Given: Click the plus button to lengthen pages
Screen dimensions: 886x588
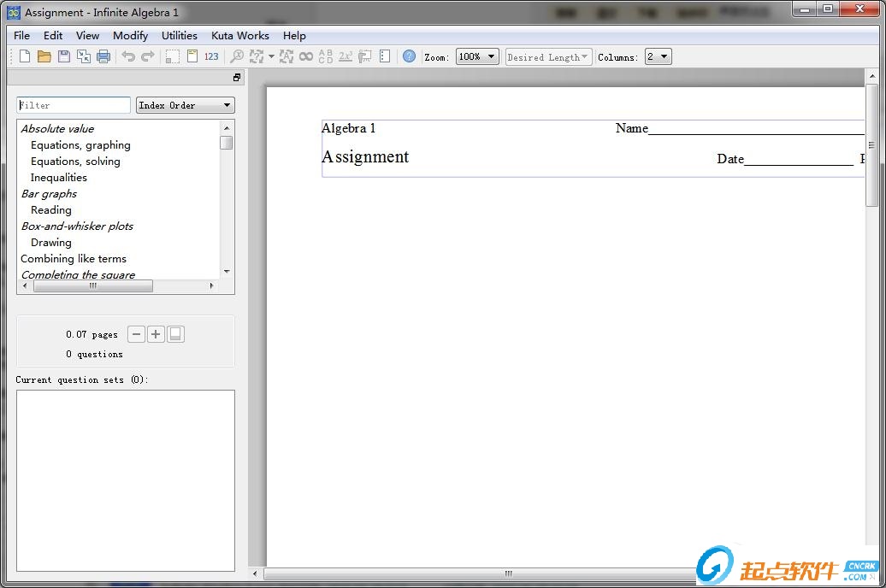Looking at the screenshot, I should coord(156,334).
